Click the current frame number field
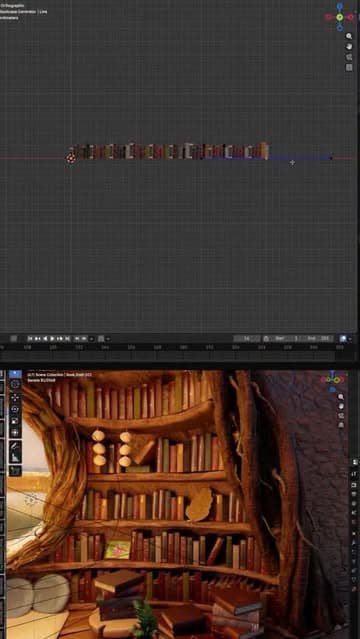 click(x=247, y=339)
